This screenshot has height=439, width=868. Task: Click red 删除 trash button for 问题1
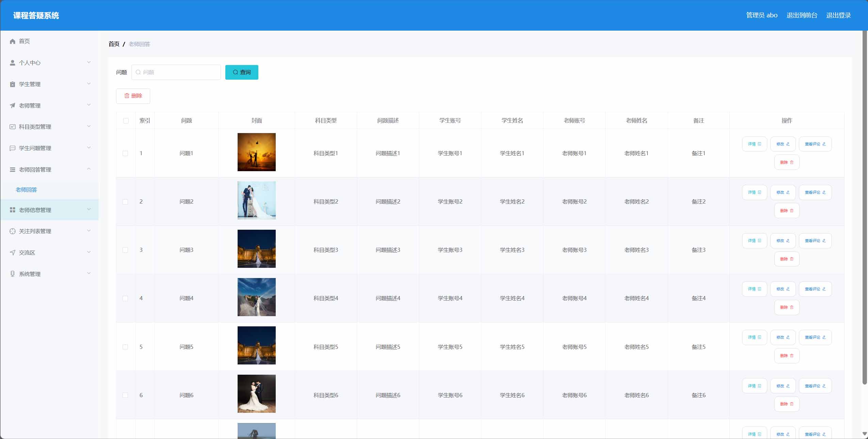coord(787,162)
